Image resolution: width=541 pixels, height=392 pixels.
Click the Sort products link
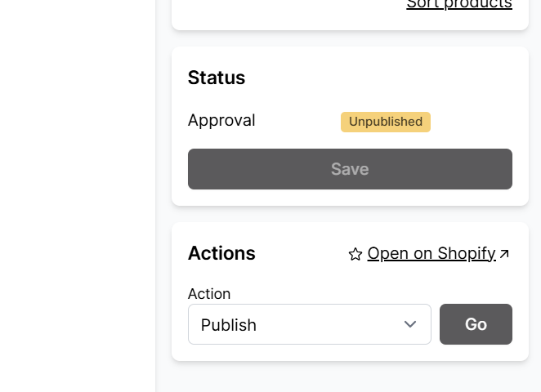(x=458, y=4)
